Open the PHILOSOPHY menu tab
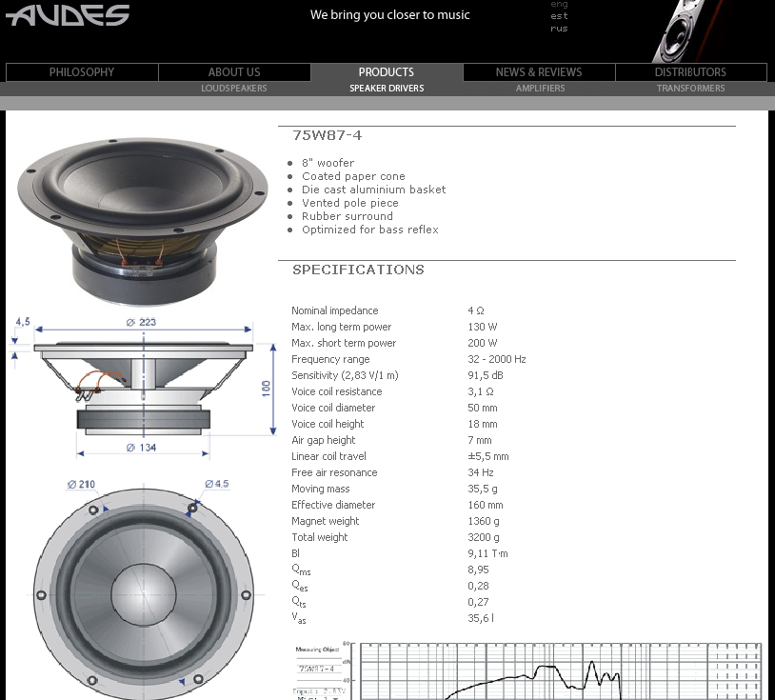Viewport: 775px width, 700px height. click(x=82, y=72)
